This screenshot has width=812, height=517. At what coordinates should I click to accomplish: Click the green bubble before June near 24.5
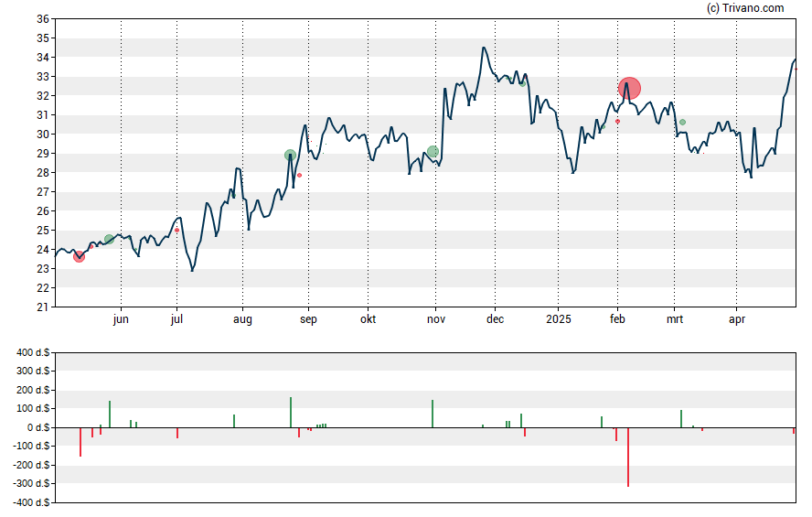[x=109, y=240]
